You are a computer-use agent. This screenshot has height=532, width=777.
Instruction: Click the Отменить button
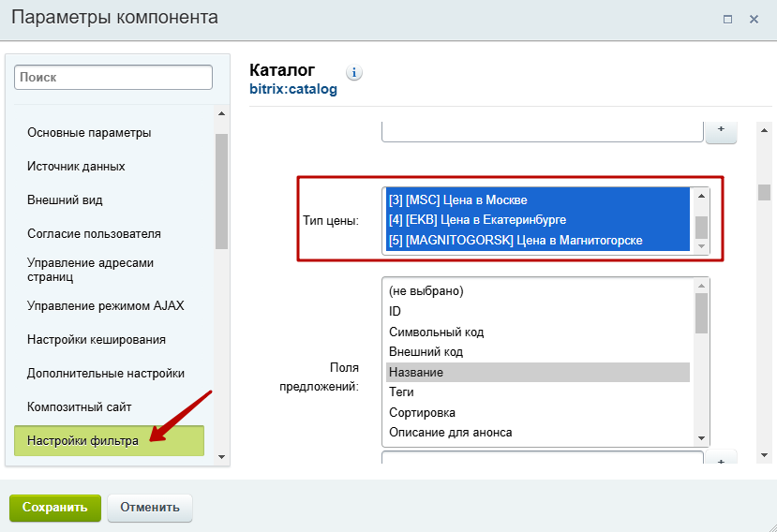tap(150, 508)
